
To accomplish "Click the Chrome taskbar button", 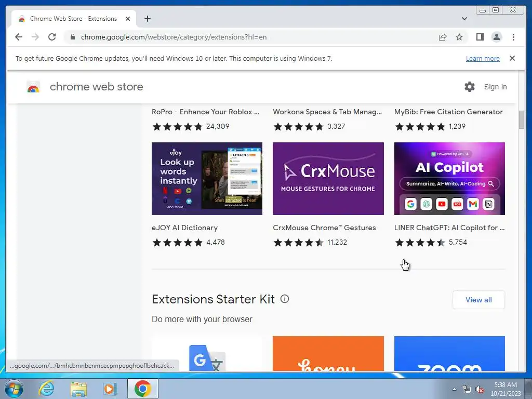I will tap(142, 389).
